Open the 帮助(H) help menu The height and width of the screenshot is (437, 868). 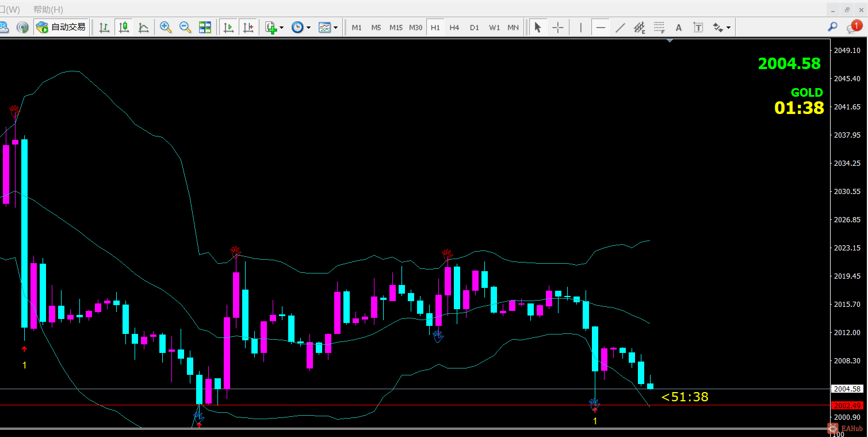click(48, 10)
